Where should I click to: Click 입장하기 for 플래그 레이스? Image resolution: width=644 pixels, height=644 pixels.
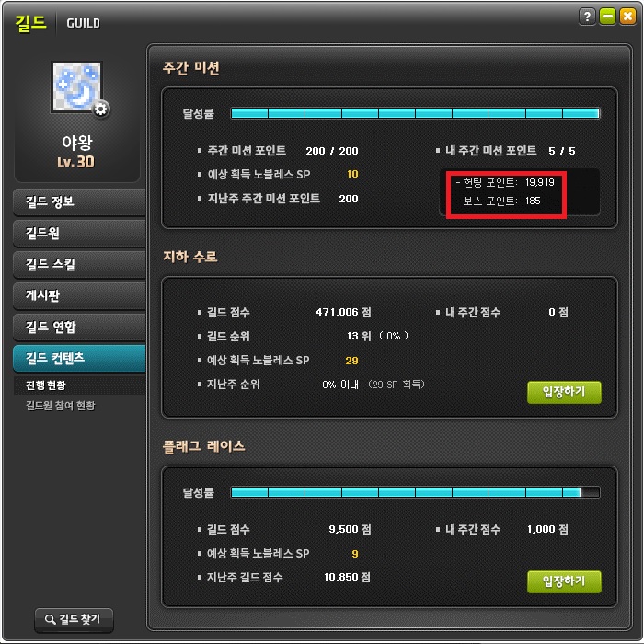click(x=564, y=581)
